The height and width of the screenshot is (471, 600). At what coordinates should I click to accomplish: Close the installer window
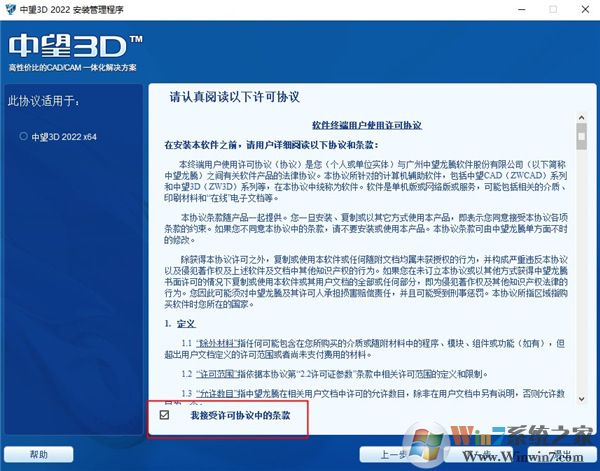click(585, 10)
